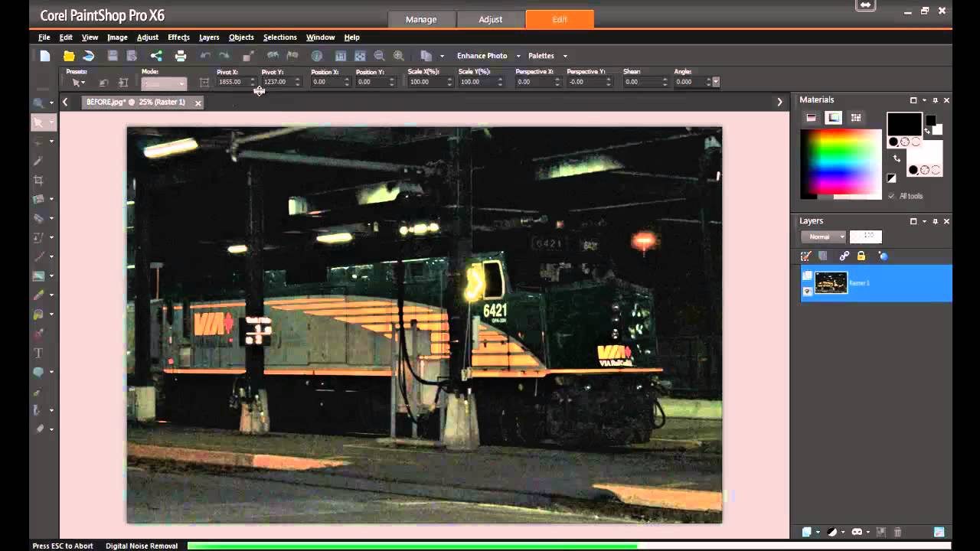The image size is (980, 551).
Task: Open the Layers menu
Action: point(209,37)
